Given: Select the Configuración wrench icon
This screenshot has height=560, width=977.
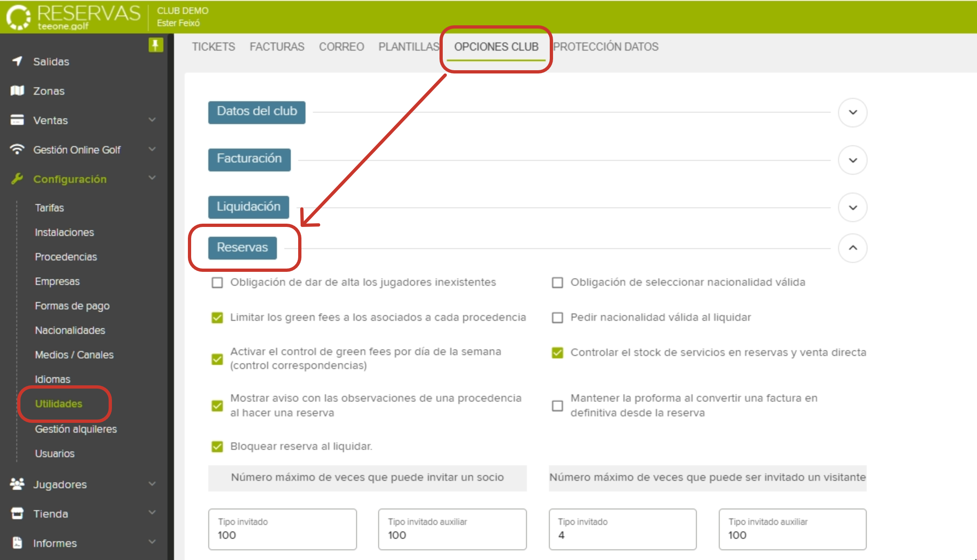Looking at the screenshot, I should [x=16, y=179].
